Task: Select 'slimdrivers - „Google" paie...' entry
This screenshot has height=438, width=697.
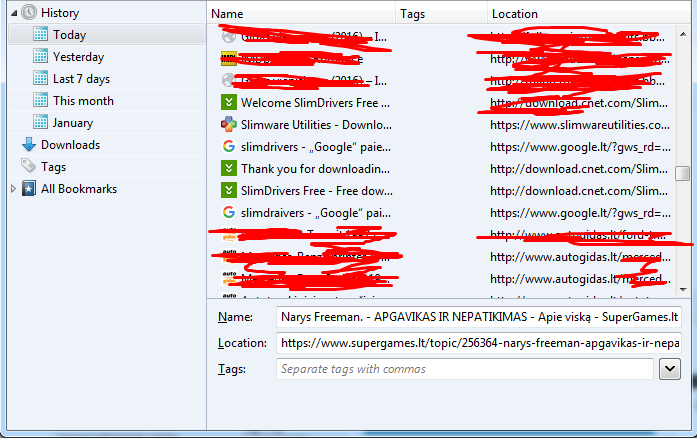Action: point(316,147)
